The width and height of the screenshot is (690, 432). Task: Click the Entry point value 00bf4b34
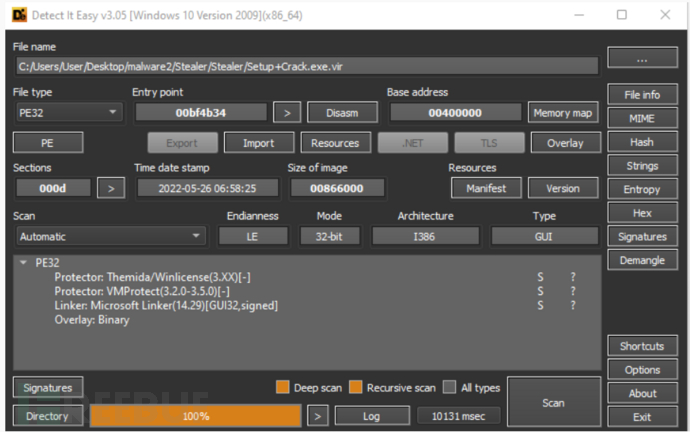(201, 113)
